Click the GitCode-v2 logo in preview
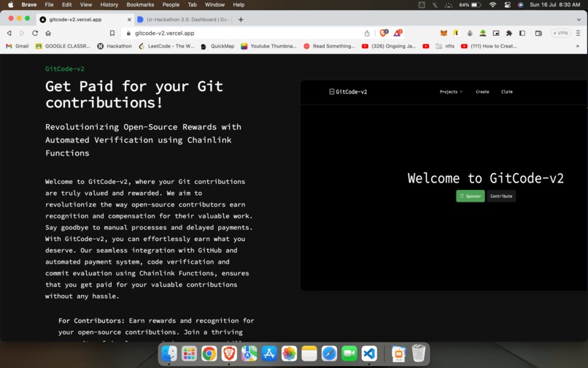 click(348, 91)
